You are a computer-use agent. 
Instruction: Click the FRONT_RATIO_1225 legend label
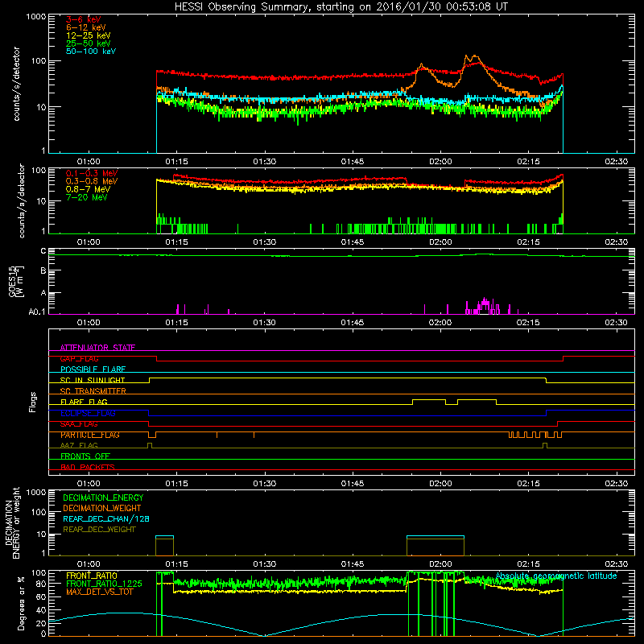click(x=104, y=584)
